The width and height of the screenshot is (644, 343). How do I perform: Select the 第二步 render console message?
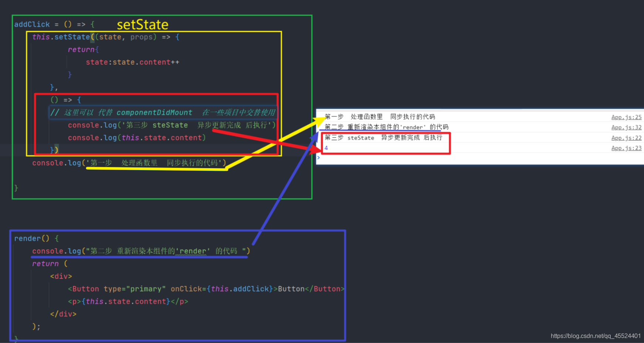[x=386, y=127]
